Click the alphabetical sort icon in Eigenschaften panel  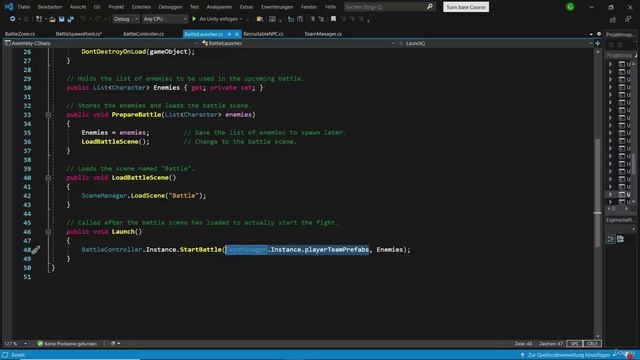[620, 239]
